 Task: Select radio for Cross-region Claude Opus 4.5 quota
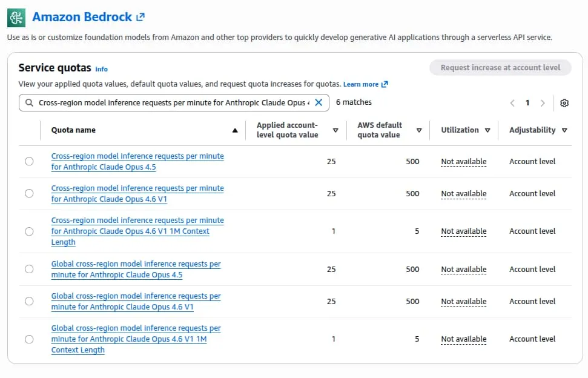pyautogui.click(x=29, y=162)
